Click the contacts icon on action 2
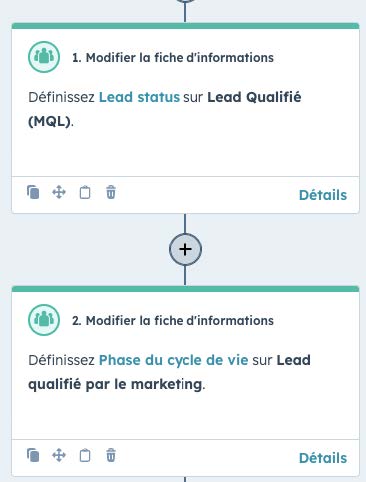The height and width of the screenshot is (482, 366). (x=44, y=320)
